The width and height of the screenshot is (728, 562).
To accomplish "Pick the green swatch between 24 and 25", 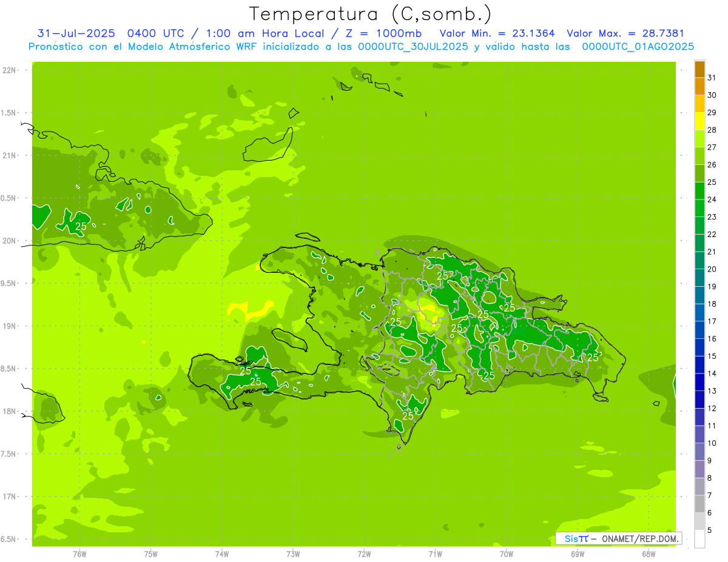I will point(699,191).
